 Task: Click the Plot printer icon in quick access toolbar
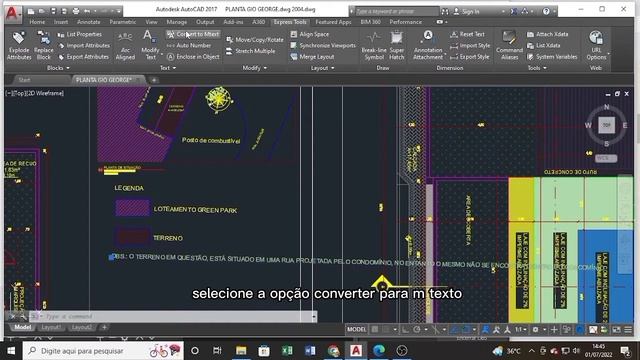(x=76, y=11)
